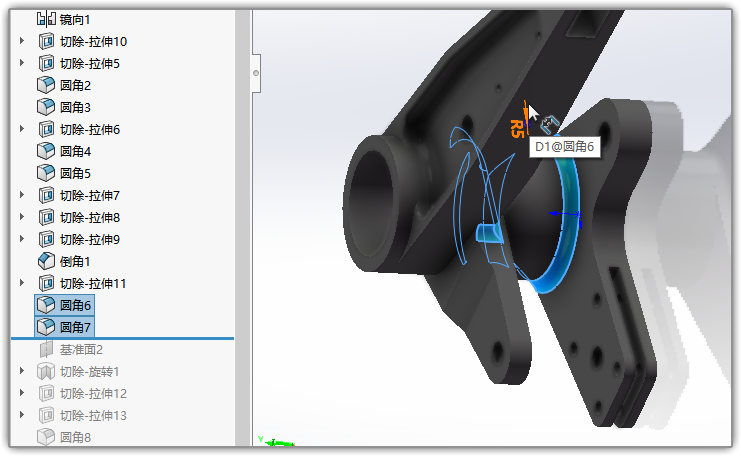This screenshot has height=456, width=741.
Task: Click the 圆角2 fillet feature icon
Action: tap(46, 85)
